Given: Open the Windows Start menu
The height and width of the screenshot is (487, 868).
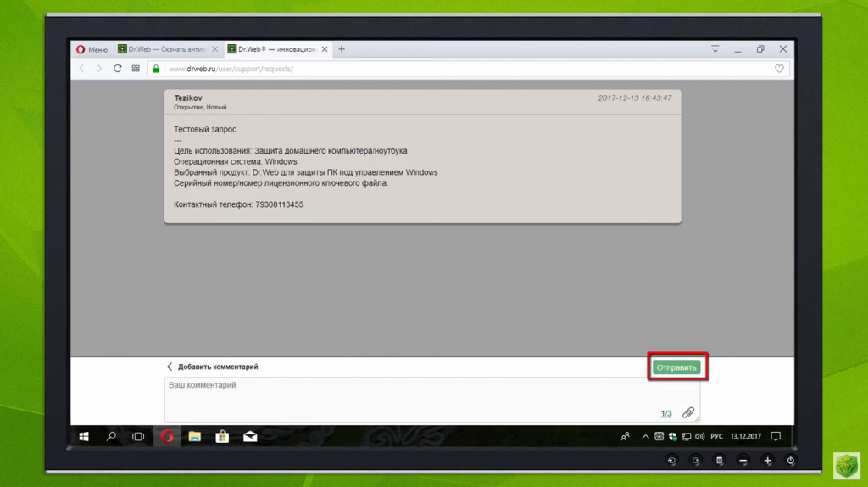Looking at the screenshot, I should (84, 437).
